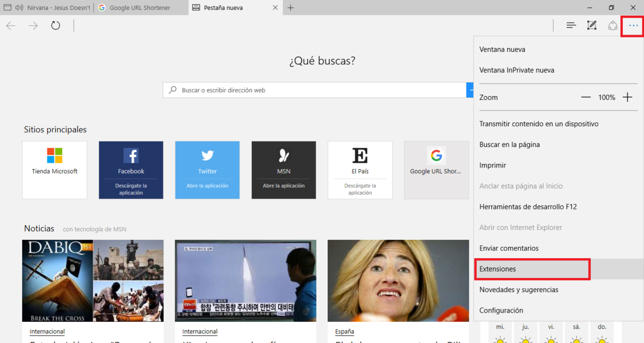Click the speaker icon on Nirvana tab

pyautogui.click(x=19, y=8)
